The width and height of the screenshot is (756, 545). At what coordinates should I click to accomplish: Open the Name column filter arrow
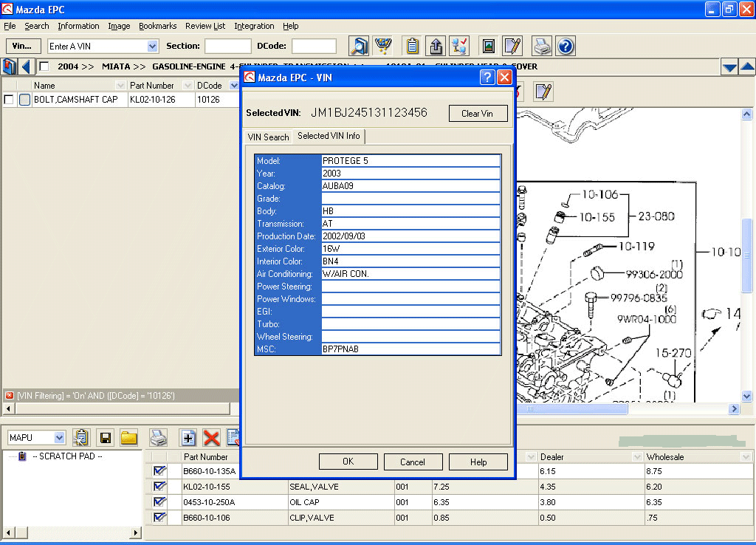(120, 86)
